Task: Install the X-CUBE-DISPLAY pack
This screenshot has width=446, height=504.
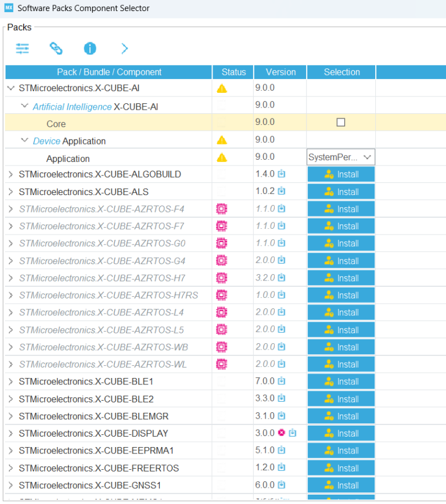Action: click(x=341, y=433)
